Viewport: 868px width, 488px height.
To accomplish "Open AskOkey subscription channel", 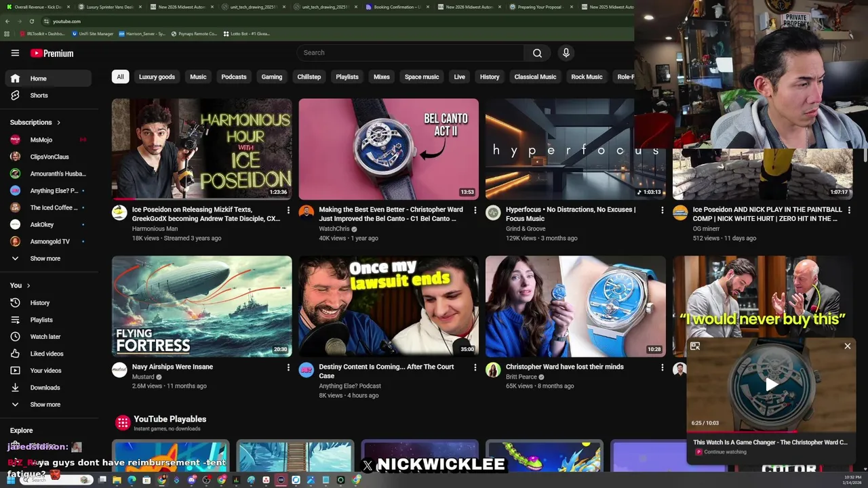I will pyautogui.click(x=47, y=224).
